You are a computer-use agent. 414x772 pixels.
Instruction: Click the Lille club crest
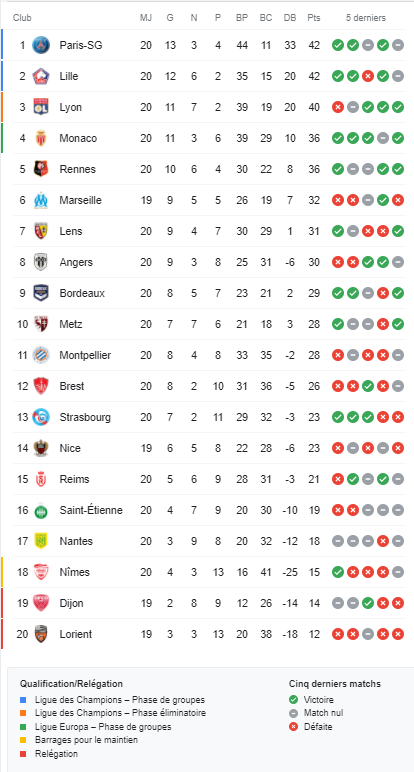click(41, 76)
